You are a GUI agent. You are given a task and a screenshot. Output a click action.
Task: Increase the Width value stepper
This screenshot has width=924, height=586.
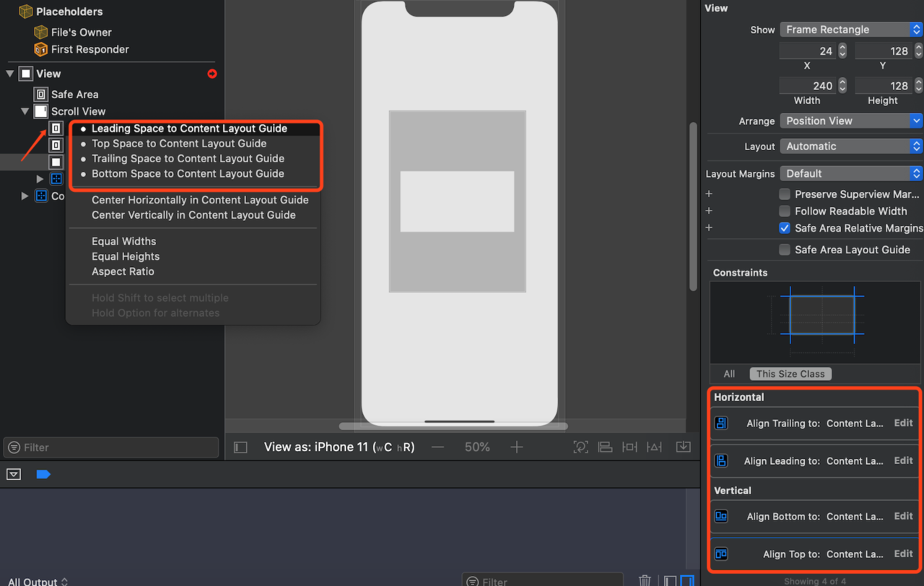[x=841, y=82]
